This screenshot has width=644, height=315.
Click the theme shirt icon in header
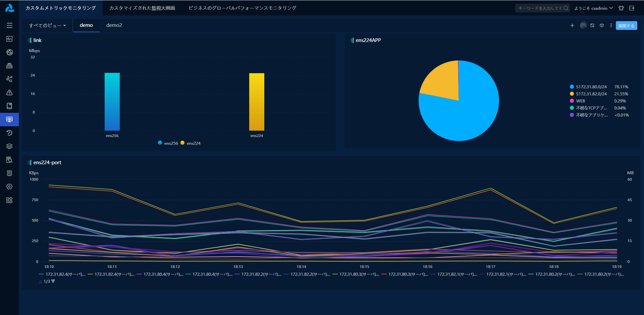click(621, 8)
